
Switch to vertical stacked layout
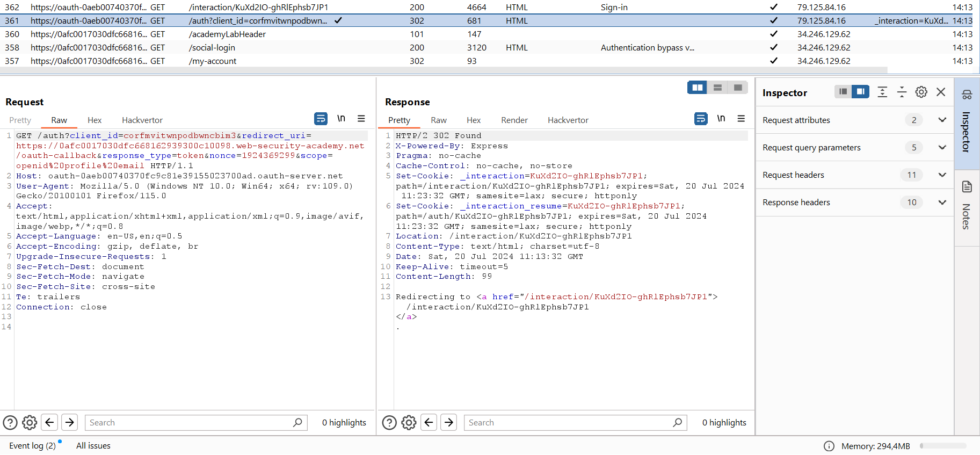[717, 88]
